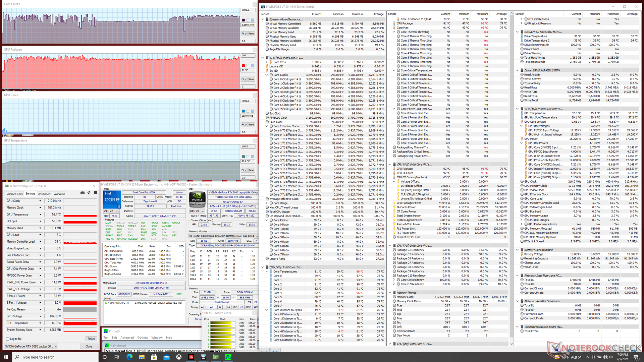Open GPU Temperature sensor dropdown in GPU-Z
This screenshot has height=362, width=644.
(x=40, y=215)
